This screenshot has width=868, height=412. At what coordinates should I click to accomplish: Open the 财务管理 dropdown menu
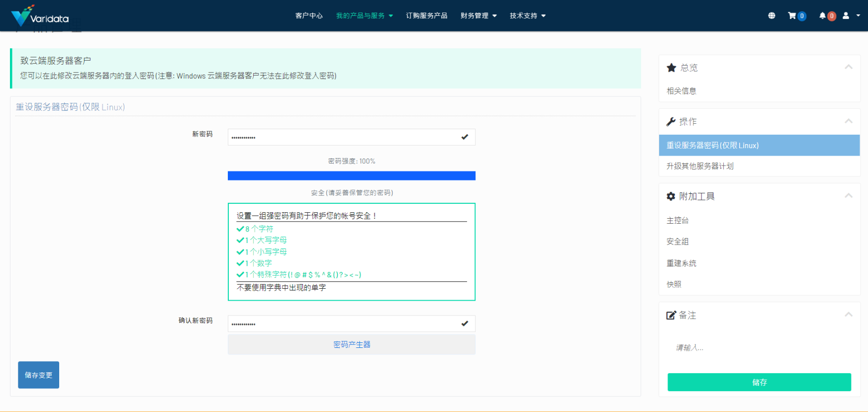479,16
